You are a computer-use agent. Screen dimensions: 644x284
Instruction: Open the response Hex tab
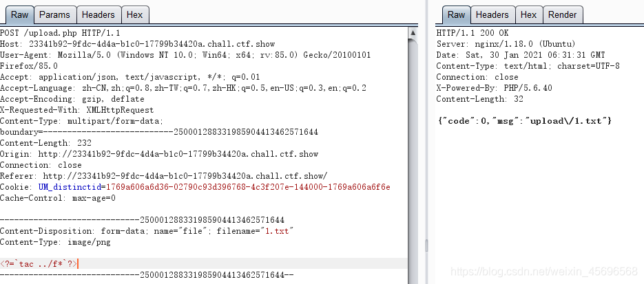(x=528, y=14)
